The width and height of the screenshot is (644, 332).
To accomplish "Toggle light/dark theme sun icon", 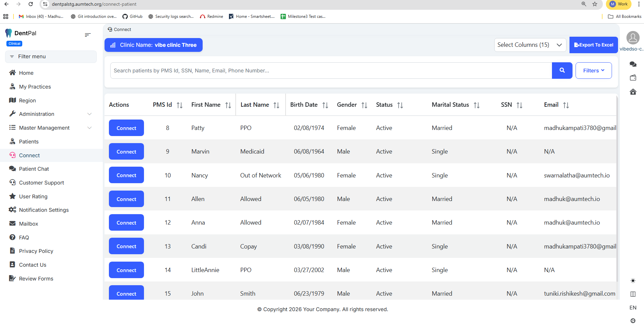I will pyautogui.click(x=633, y=280).
